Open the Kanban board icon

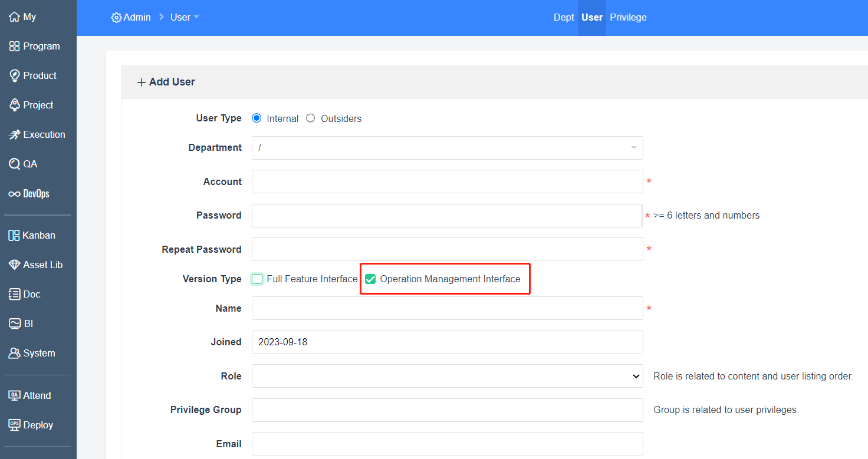coord(15,236)
